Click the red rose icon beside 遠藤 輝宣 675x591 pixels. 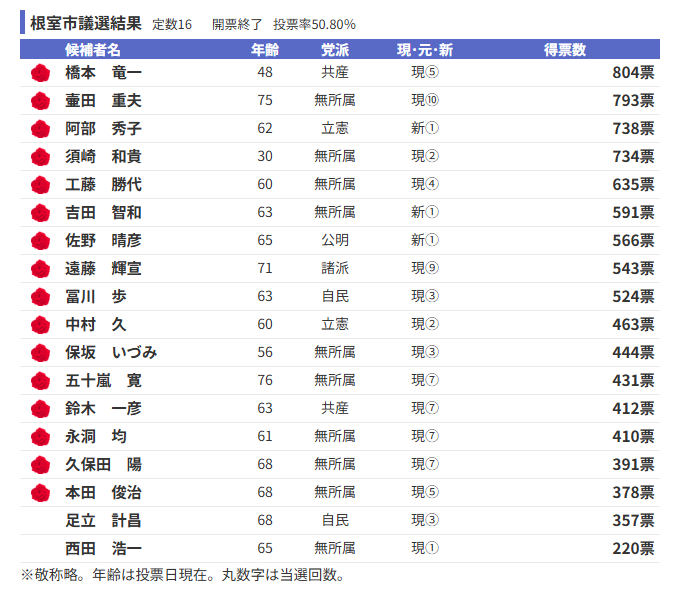[40, 269]
